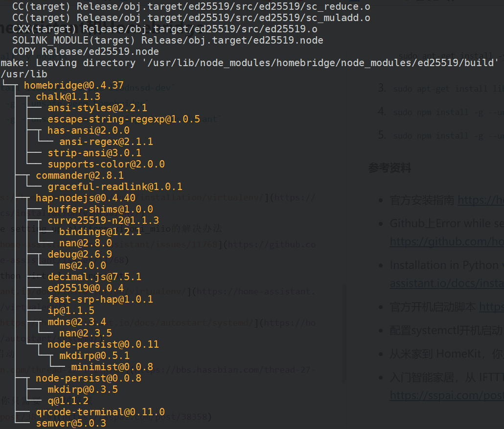Select 'make: Leaving directory' output line
This screenshot has width=504, height=429.
point(250,63)
